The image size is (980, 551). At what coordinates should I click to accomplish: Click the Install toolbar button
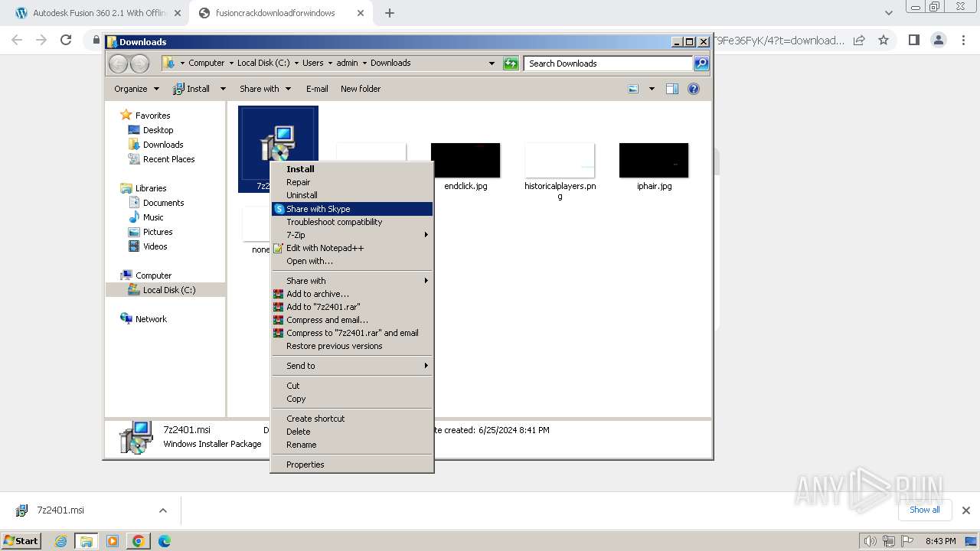point(191,89)
